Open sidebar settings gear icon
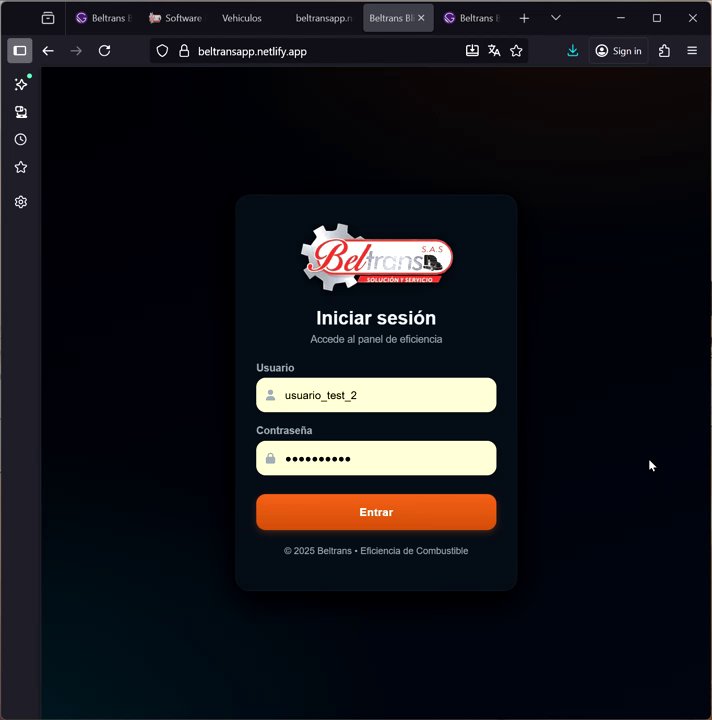Image resolution: width=712 pixels, height=720 pixels. pyautogui.click(x=21, y=202)
